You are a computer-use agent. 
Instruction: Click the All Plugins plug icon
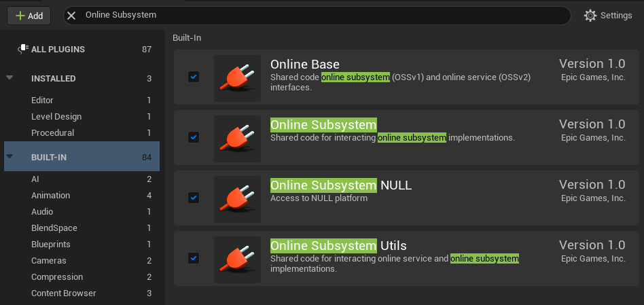click(x=23, y=49)
